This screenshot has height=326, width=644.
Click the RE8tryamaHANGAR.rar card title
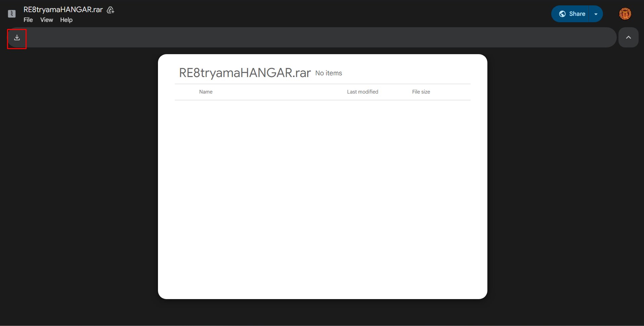tap(244, 73)
